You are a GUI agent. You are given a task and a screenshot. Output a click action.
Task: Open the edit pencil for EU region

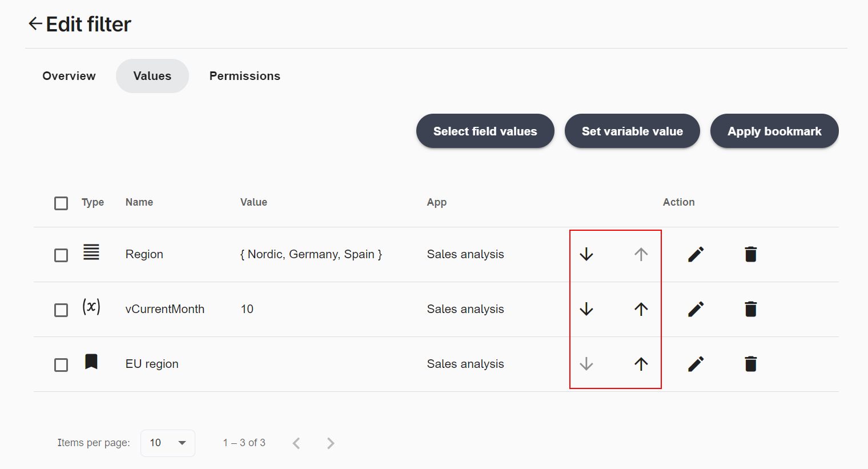tap(696, 364)
